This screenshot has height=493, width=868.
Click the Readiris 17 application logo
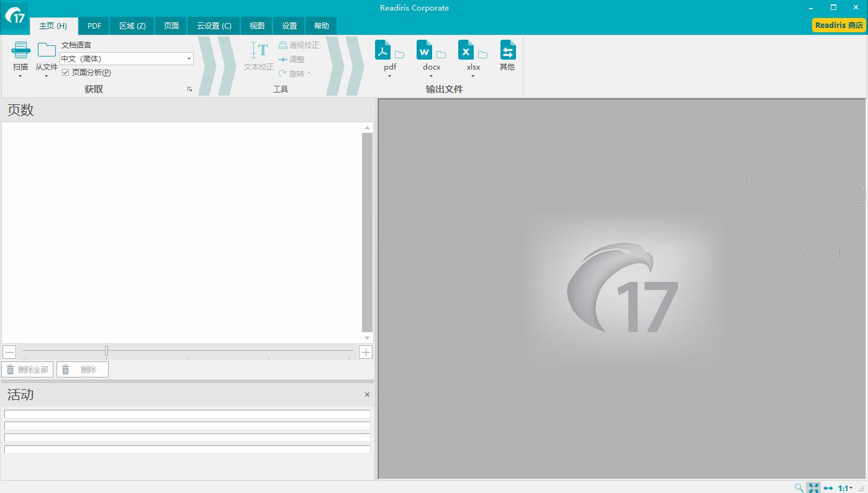tap(15, 16)
